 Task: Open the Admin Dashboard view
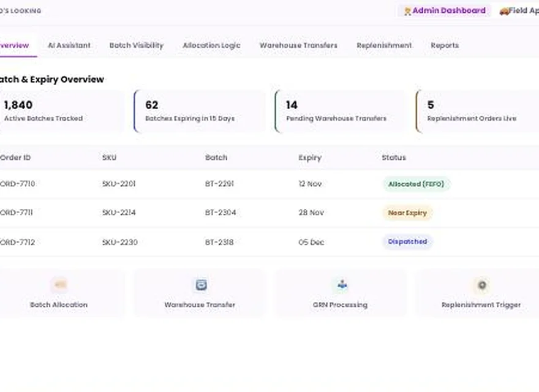click(445, 10)
